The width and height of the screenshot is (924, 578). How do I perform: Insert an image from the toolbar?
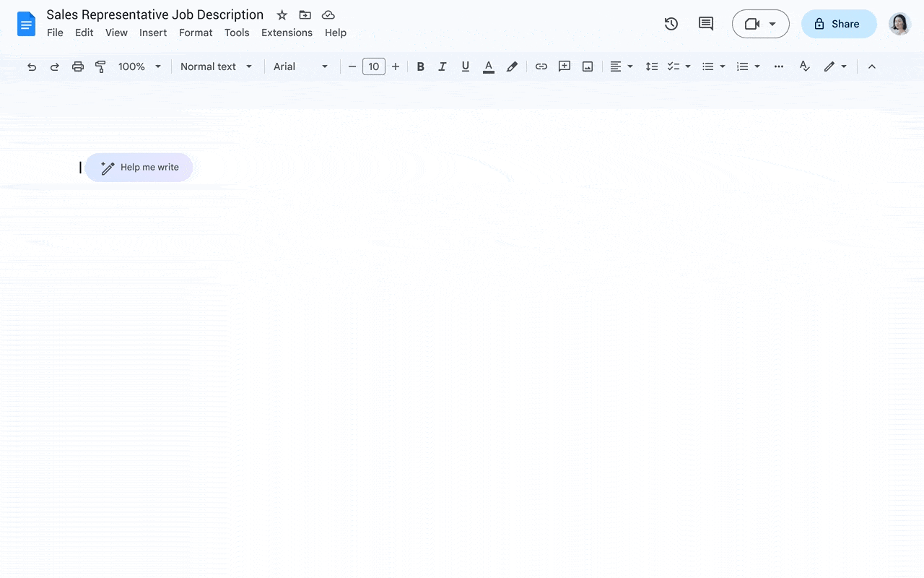(x=587, y=66)
